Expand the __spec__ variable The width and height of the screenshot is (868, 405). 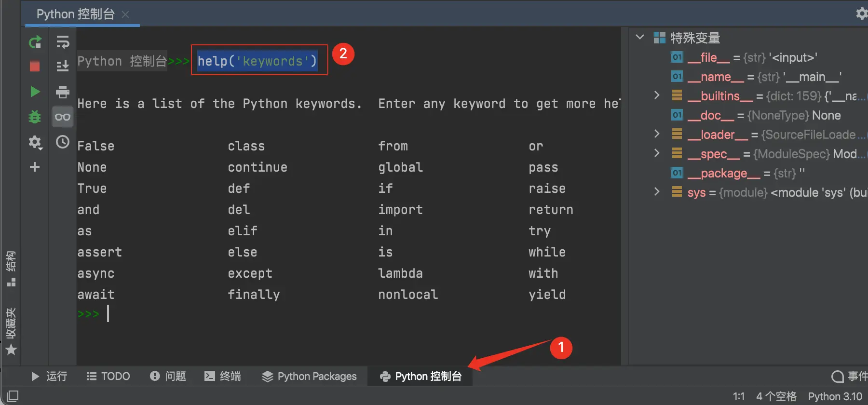tap(657, 153)
